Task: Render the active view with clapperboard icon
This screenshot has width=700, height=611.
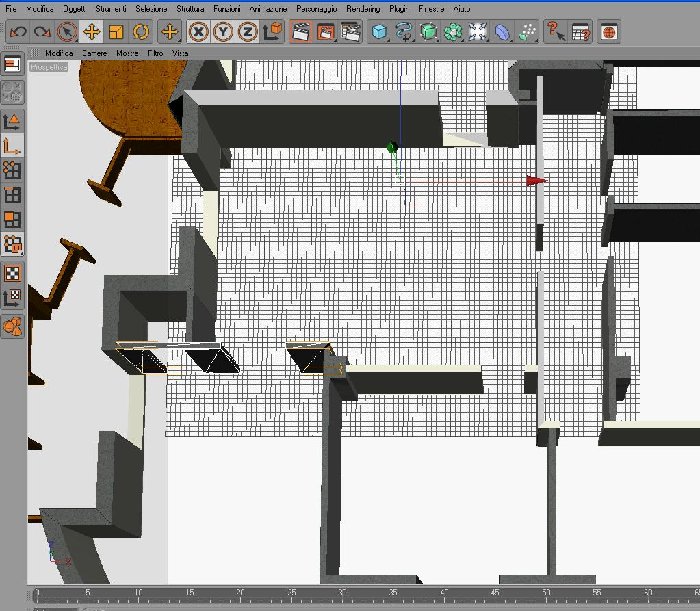Action: tap(301, 32)
